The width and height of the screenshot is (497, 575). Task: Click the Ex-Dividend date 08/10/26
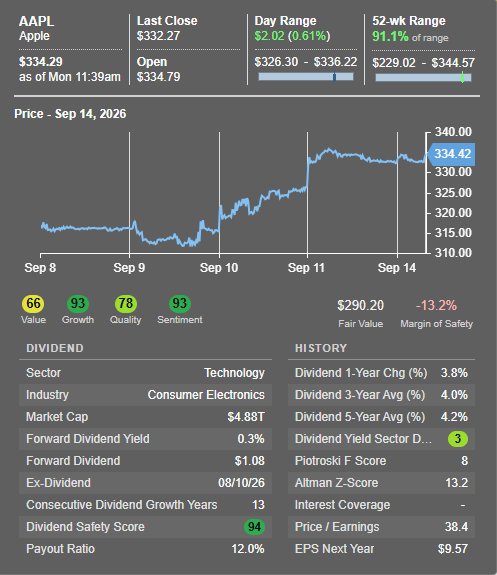241,483
